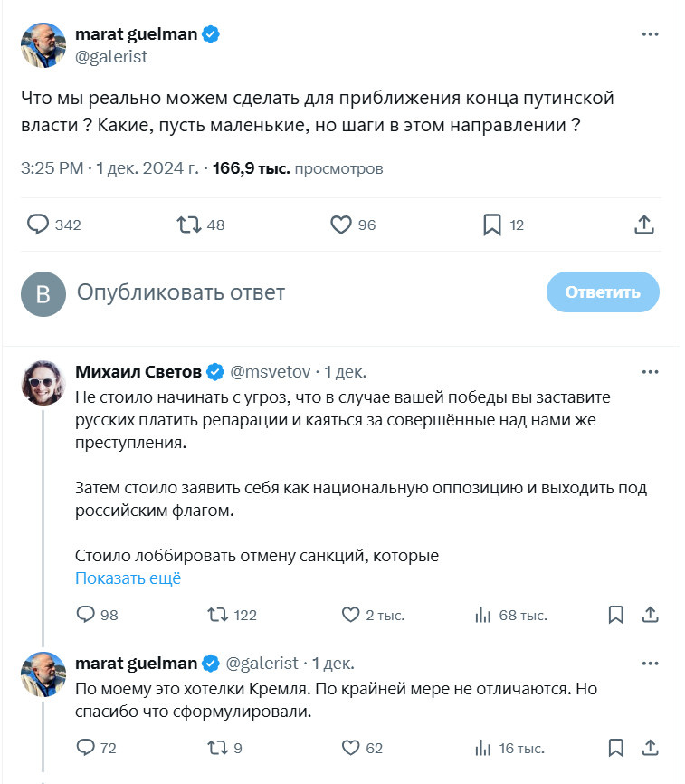Click the share icon under Gelman's reply
This screenshot has height=784, width=685.
[x=649, y=749]
